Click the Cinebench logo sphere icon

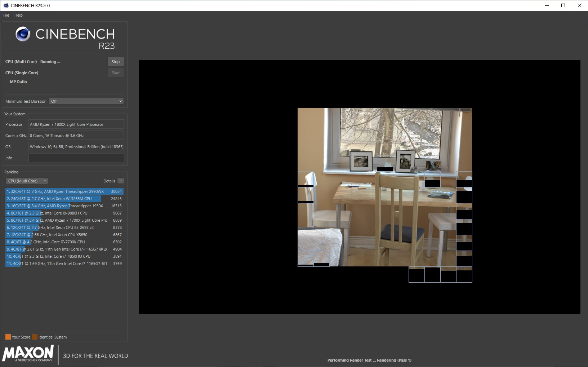pos(23,34)
